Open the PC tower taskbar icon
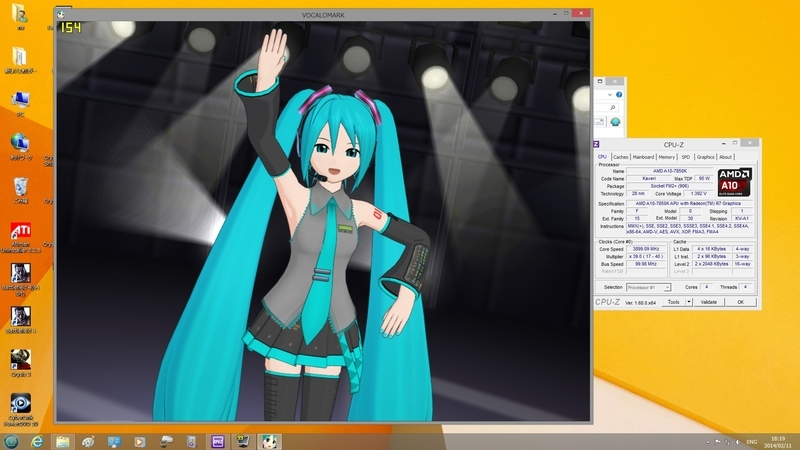 191,441
